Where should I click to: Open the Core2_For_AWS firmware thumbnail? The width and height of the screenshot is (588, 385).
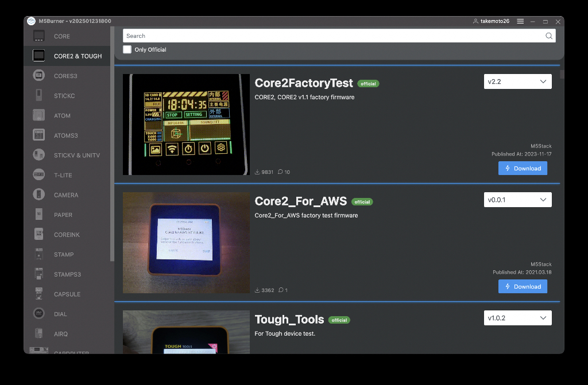tap(186, 243)
